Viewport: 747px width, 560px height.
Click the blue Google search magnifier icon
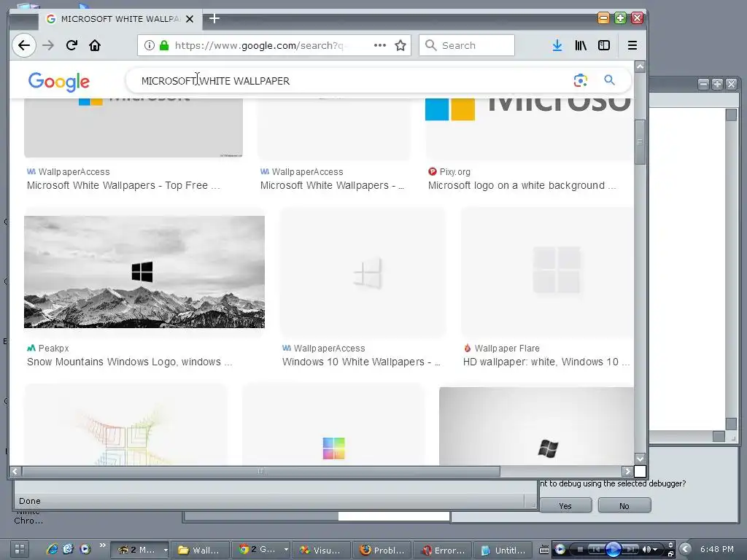pos(609,80)
